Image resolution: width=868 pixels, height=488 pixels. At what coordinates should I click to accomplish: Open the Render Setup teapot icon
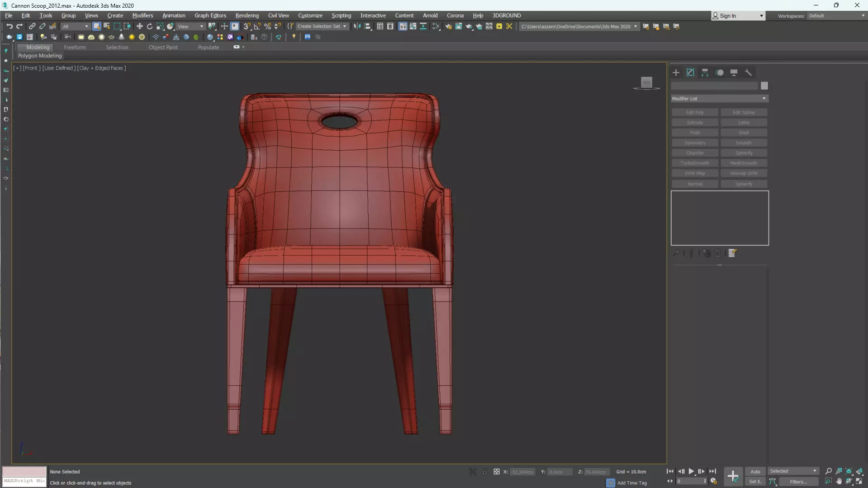(448, 26)
